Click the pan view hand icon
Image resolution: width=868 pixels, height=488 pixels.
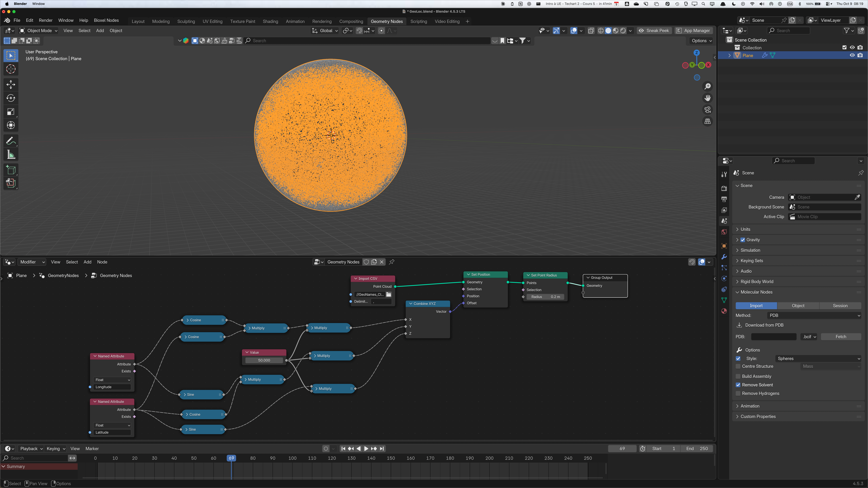pyautogui.click(x=708, y=98)
